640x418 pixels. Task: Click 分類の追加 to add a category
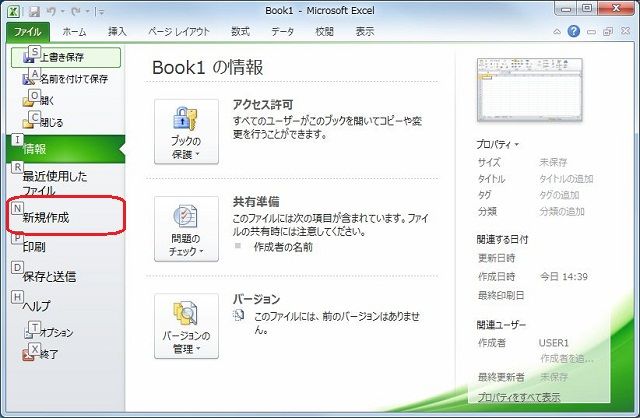(x=562, y=211)
